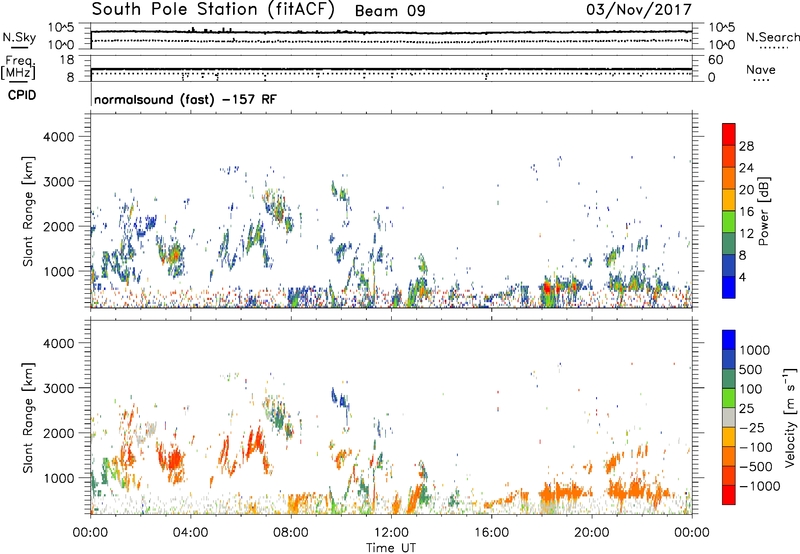800x554 pixels.
Task: Click the 'N.Search' legend label
Action: coord(772,37)
